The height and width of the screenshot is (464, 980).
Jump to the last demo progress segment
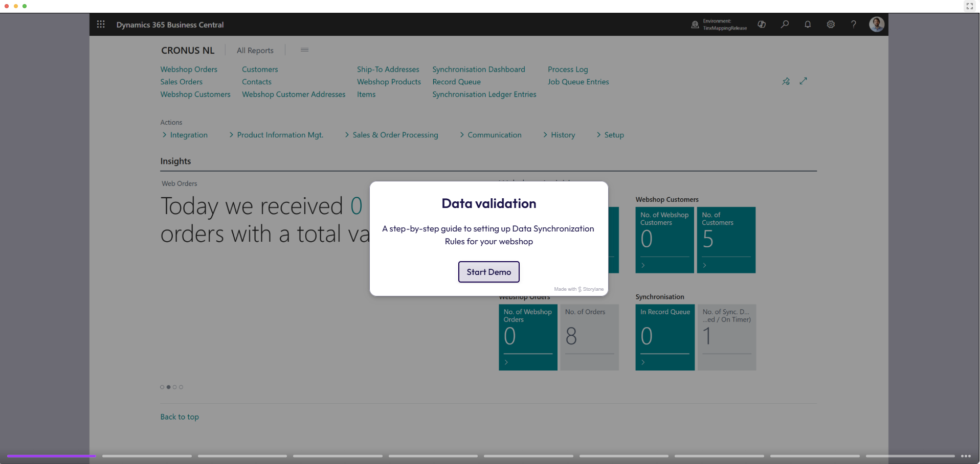(x=910, y=456)
